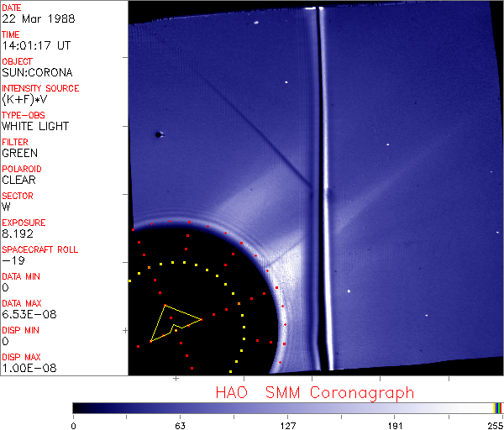Select the (K+F)*V intensity value
The height and width of the screenshot is (430, 504).
(24, 99)
